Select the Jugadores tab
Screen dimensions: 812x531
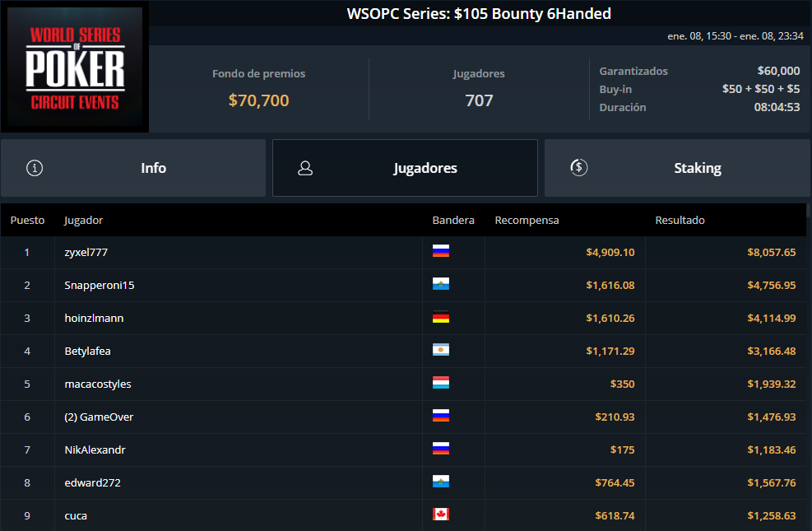click(x=405, y=168)
